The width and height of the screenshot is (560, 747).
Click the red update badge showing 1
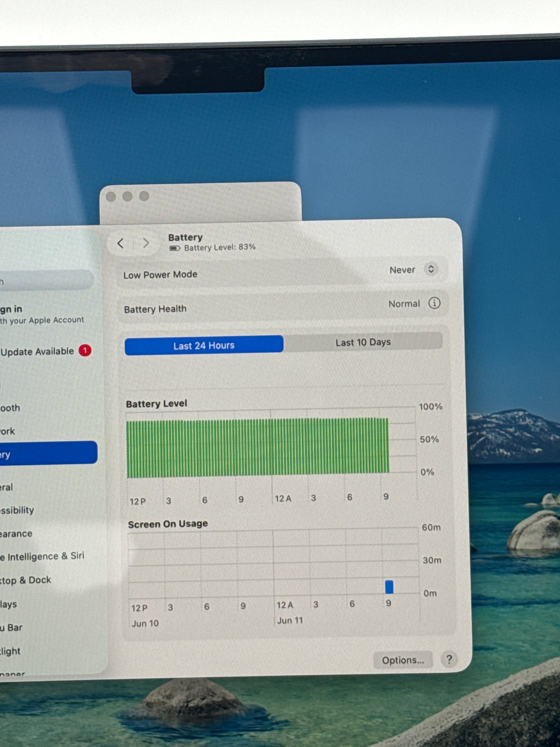(x=85, y=350)
